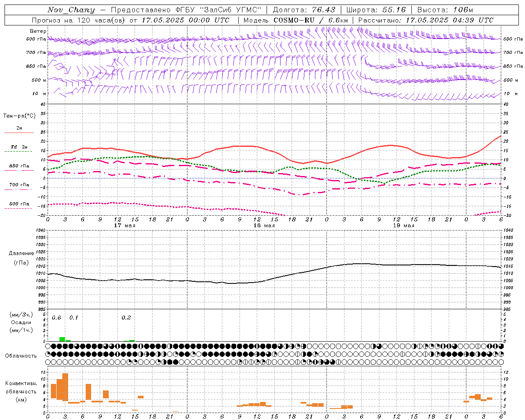This screenshot has height=420, width=525.
Task: Click the 'Высота: 106м' elevation value
Action: point(445,10)
